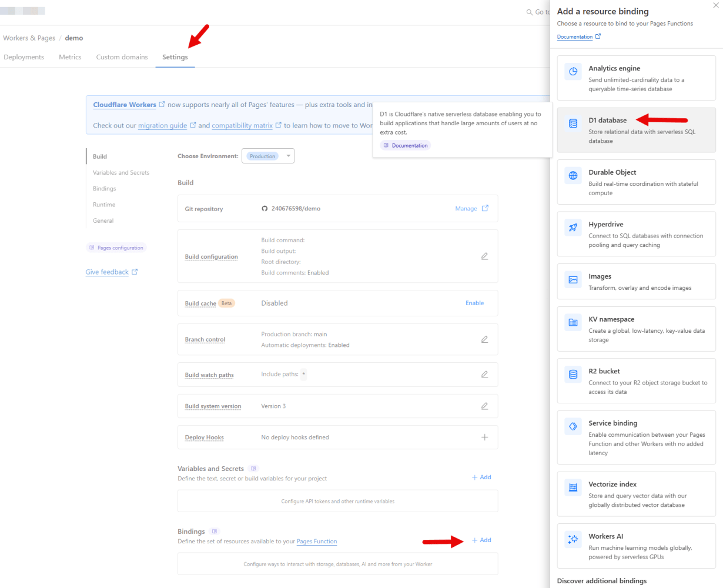Click the Build configuration label
Viewport: 723px width, 588px height.
coord(212,257)
